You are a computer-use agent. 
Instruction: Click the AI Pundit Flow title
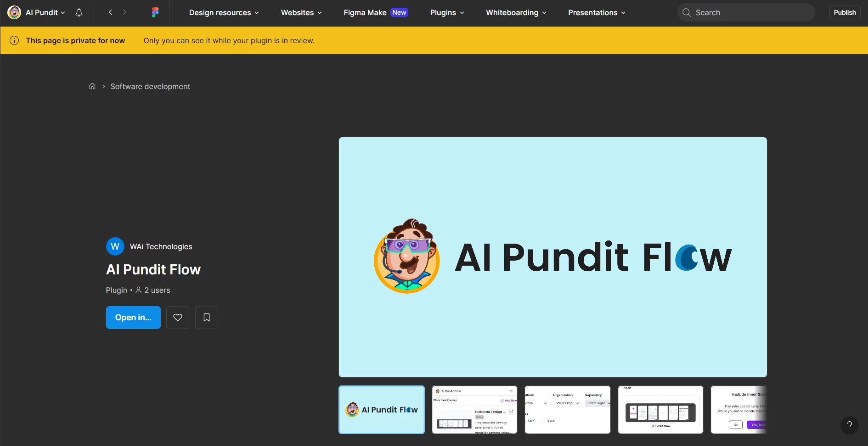[x=153, y=269]
